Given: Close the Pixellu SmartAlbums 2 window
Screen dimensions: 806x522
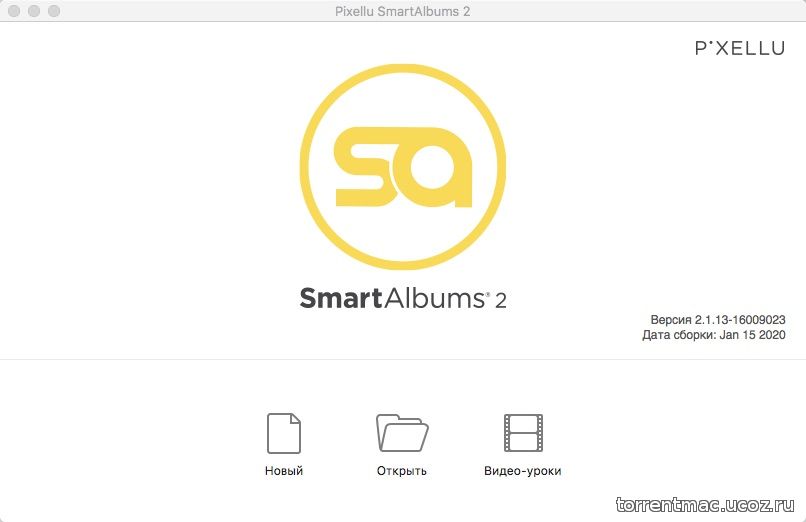Looking at the screenshot, I should point(14,11).
